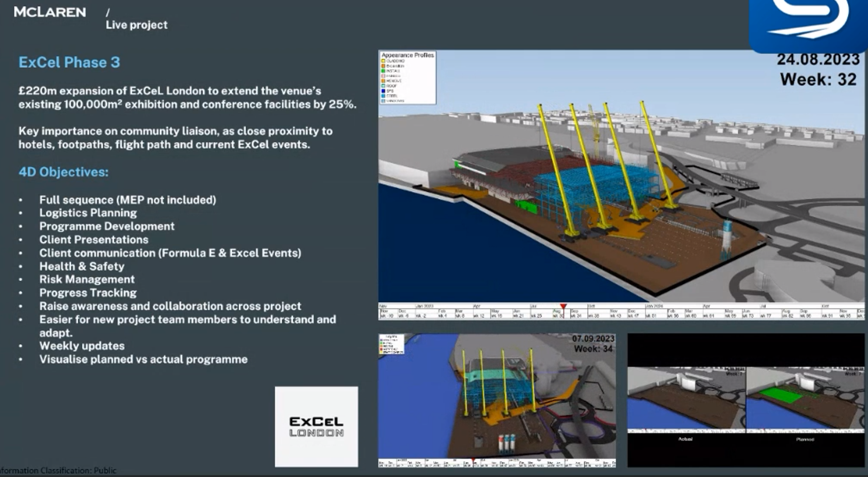Viewport: 868px width, 477px height.
Task: Click the timeline bar under Week 34 model
Action: pyautogui.click(x=497, y=463)
